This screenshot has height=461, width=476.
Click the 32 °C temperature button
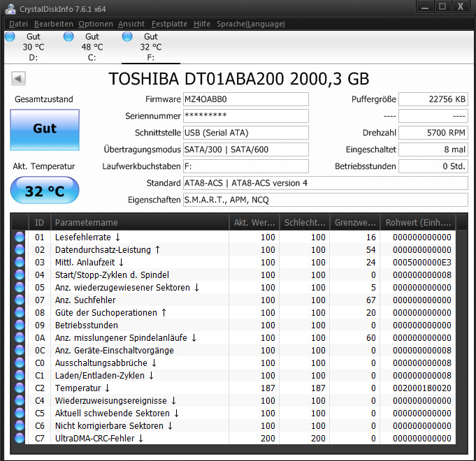point(45,190)
